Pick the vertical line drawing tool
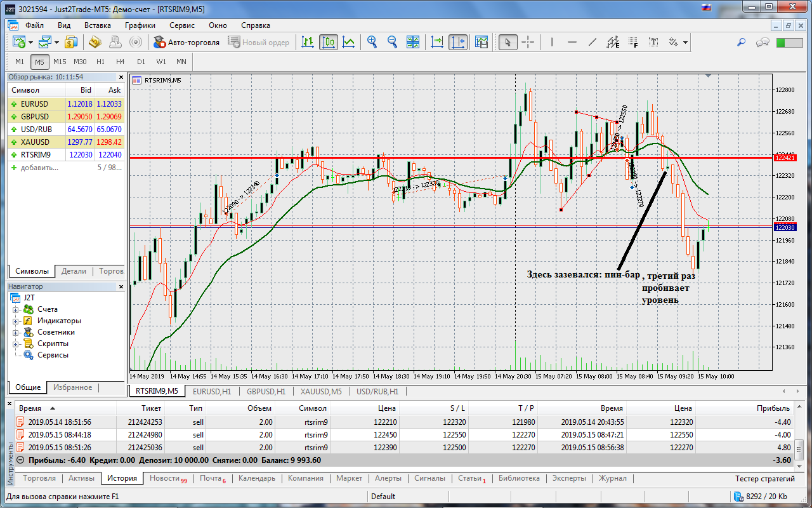812x508 pixels. 552,43
